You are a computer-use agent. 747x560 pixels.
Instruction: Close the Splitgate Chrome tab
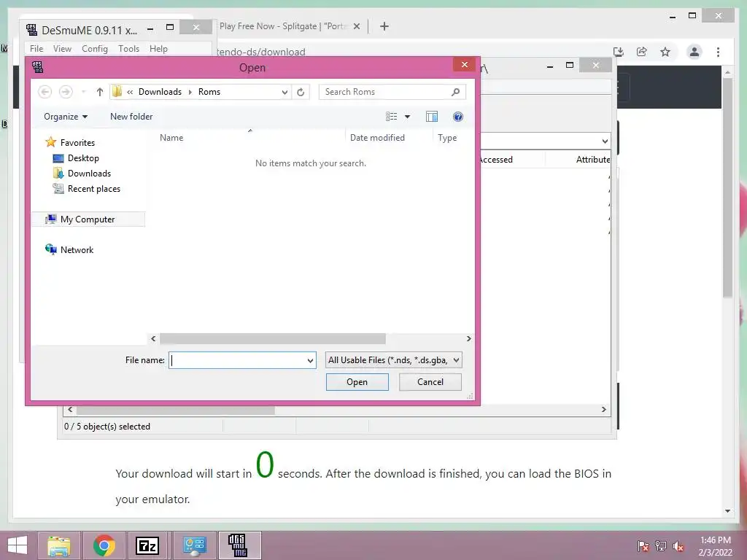coord(356,27)
